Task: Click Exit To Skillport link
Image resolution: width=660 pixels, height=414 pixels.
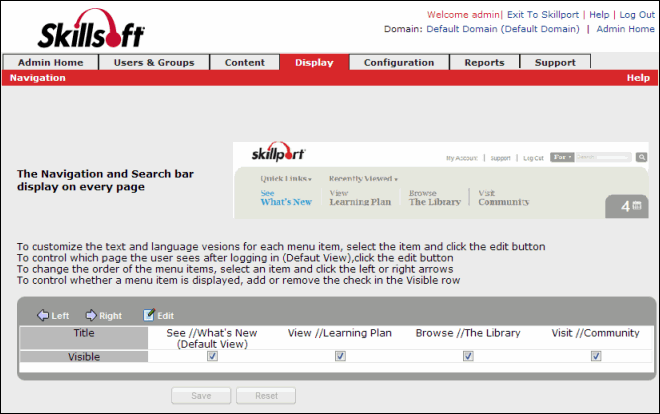Action: pyautogui.click(x=543, y=15)
